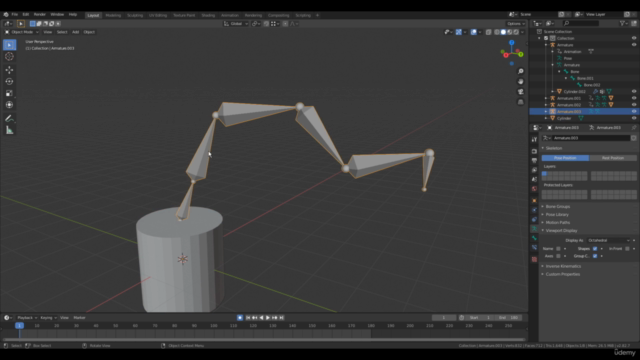This screenshot has height=360, width=640.
Task: Open the Bone Constraints properties tab
Action: coord(534,247)
